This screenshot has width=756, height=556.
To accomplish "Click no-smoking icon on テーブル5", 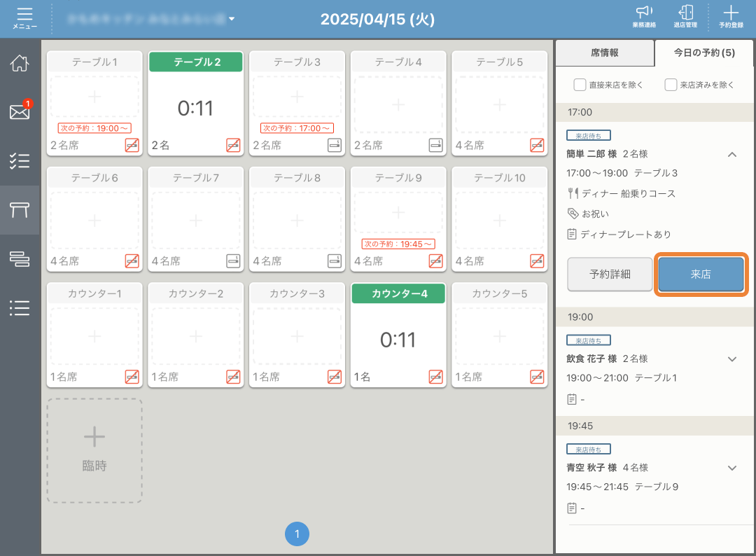I will click(x=537, y=145).
